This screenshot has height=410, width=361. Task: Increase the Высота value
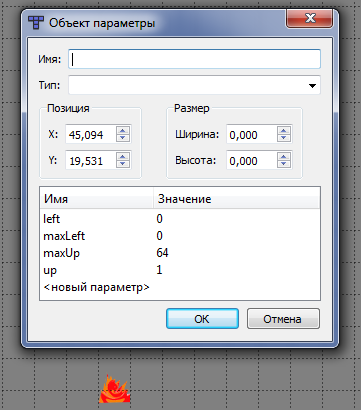pyautogui.click(x=284, y=157)
